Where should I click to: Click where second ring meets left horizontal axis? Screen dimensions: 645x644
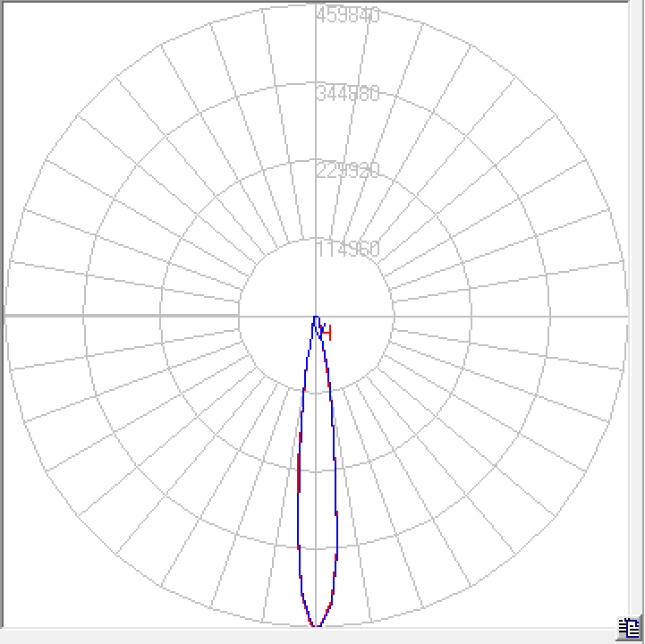pyautogui.click(x=161, y=316)
